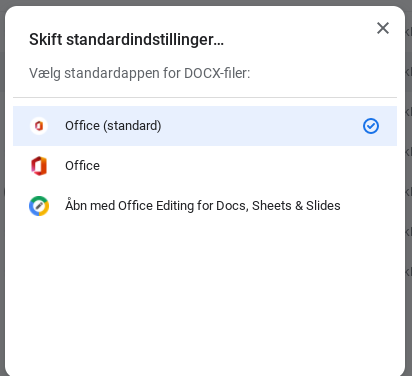Click the Skift standardindstillinger… dialog title
This screenshot has height=376, width=412.
tap(126, 40)
